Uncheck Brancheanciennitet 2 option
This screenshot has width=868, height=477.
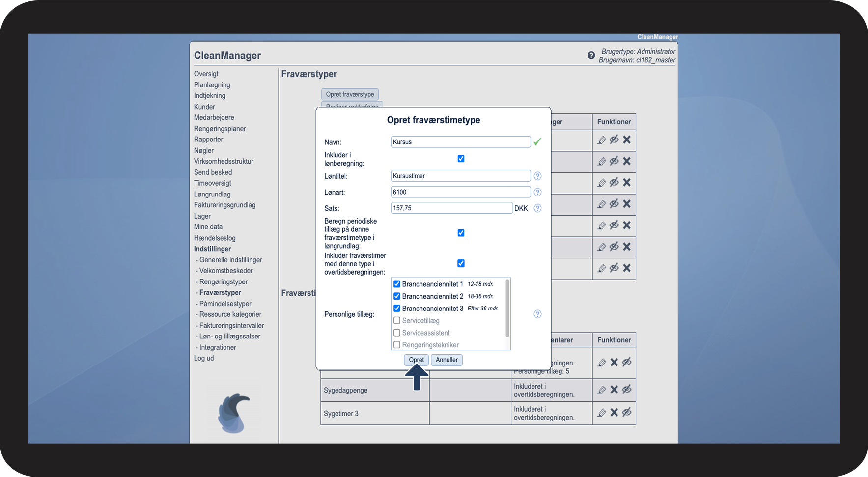click(x=397, y=296)
